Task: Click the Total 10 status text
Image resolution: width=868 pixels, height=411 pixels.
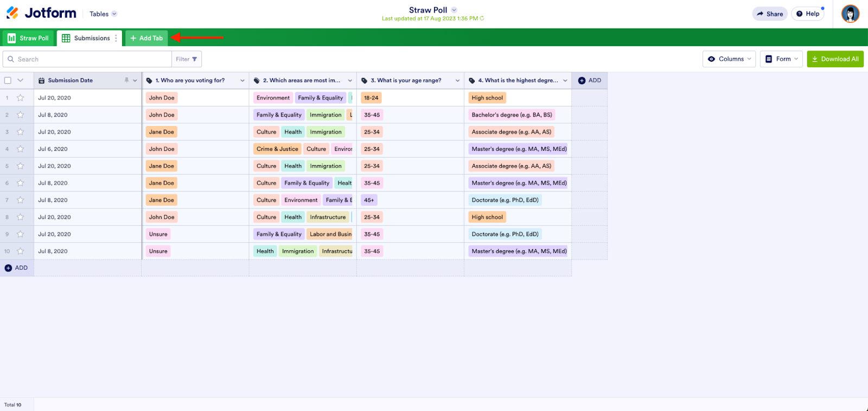Action: [13, 405]
